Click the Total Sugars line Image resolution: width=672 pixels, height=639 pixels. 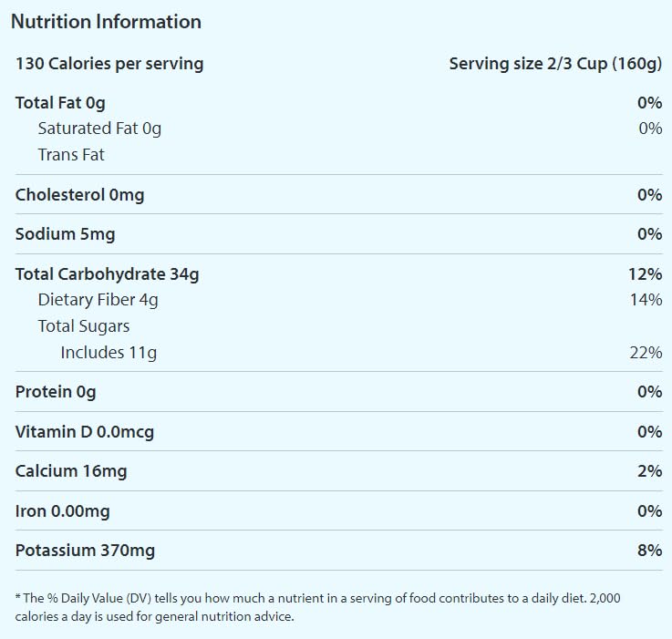(x=84, y=326)
